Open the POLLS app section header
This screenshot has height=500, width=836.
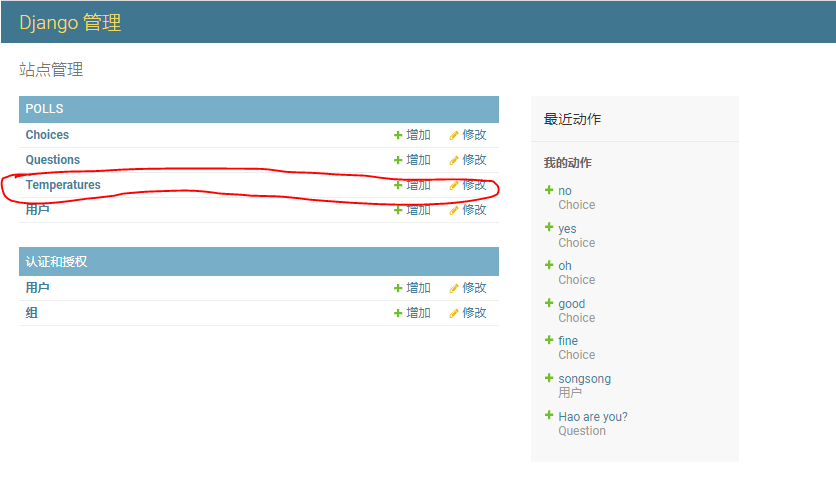coord(44,109)
